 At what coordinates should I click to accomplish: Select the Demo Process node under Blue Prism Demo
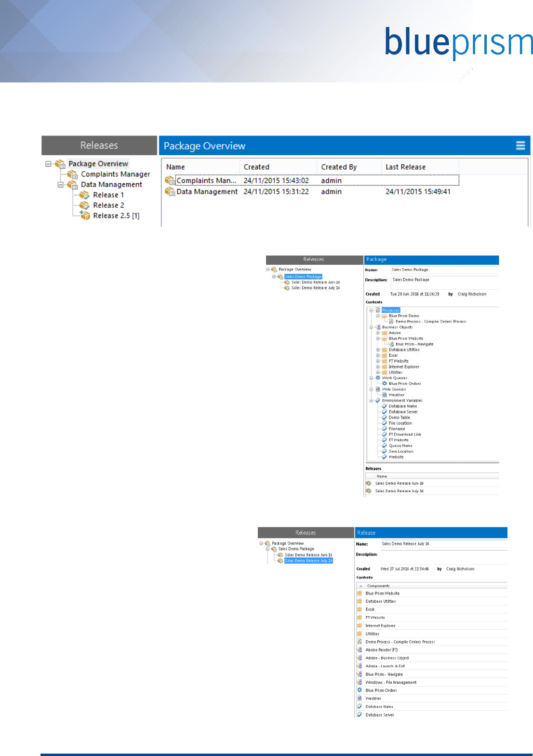pos(431,321)
